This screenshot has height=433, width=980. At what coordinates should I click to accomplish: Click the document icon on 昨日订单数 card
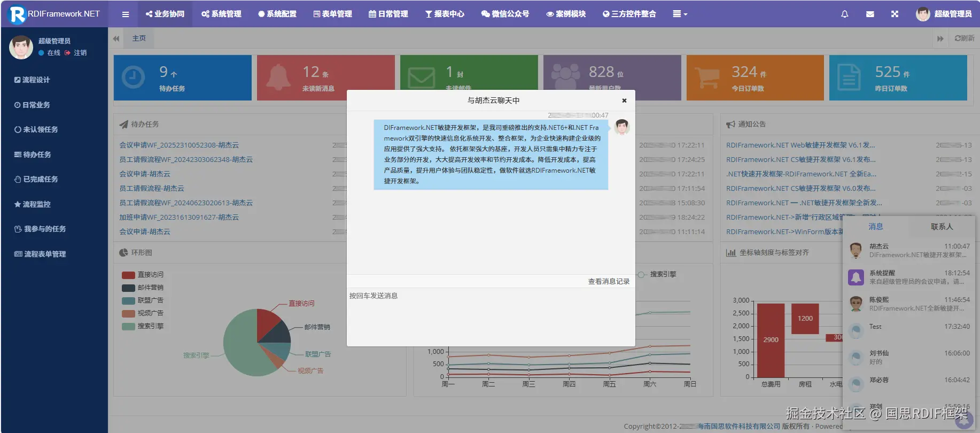[849, 78]
